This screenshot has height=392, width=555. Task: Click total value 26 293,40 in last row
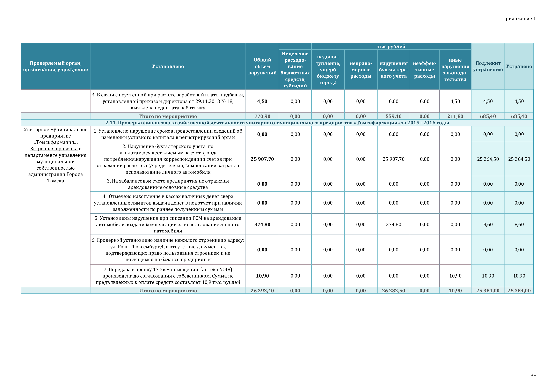(262, 291)
